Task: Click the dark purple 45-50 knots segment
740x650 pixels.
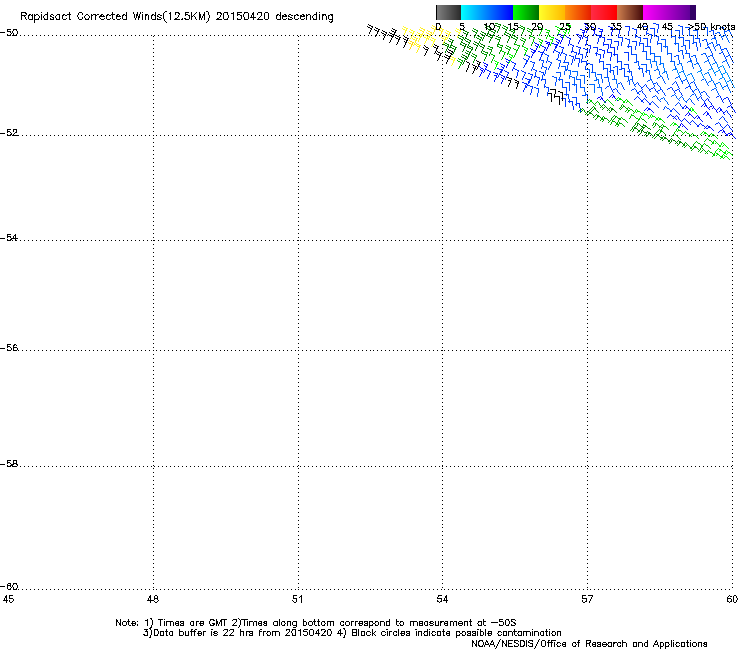Action: (682, 12)
